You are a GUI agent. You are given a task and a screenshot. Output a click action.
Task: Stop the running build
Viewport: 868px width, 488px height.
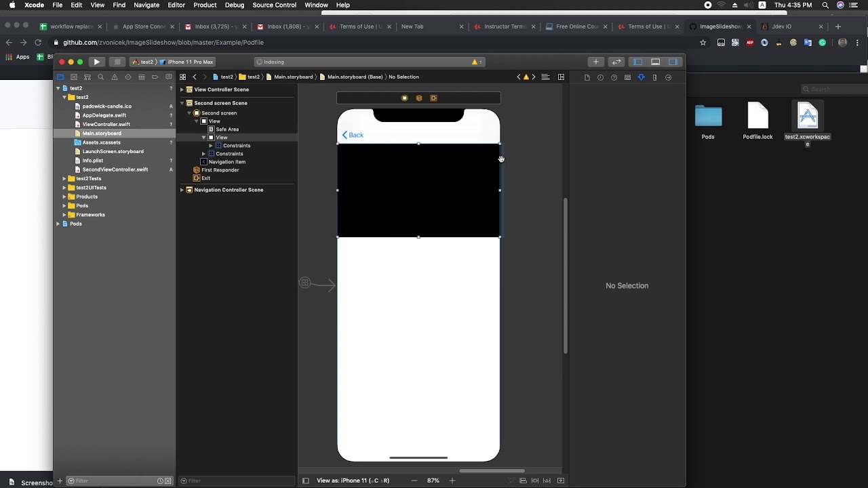[x=117, y=62]
